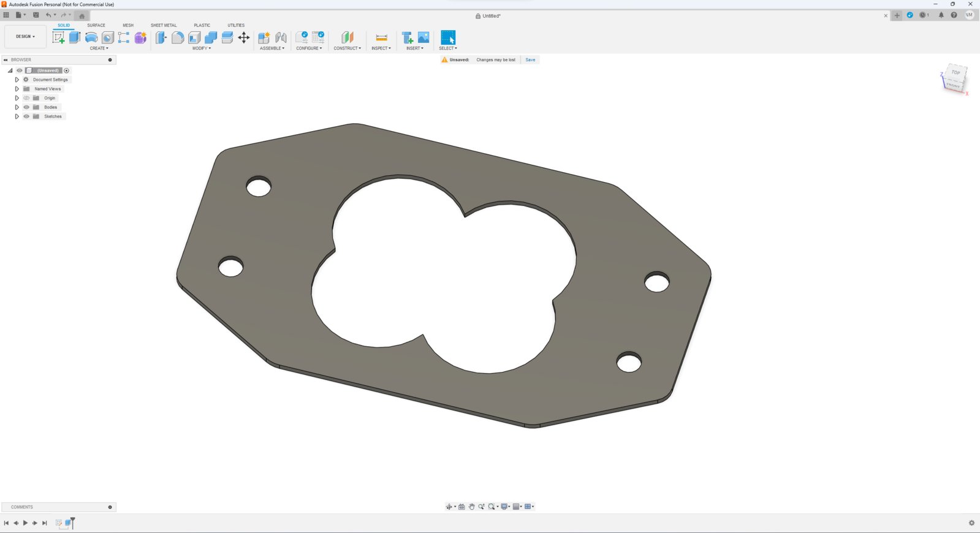This screenshot has width=980, height=533.
Task: Open the Data Panel grid icon
Action: click(x=6, y=15)
